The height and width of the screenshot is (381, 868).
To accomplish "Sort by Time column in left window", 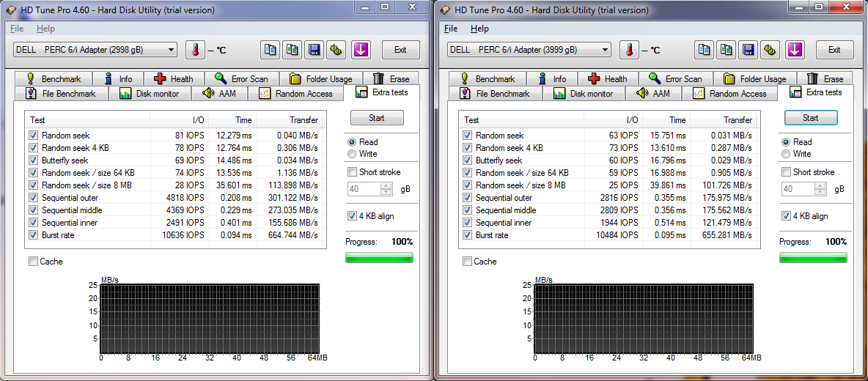I will [x=232, y=120].
